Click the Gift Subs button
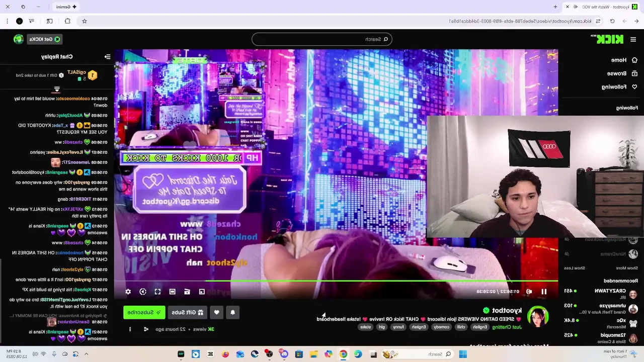This screenshot has height=362, width=644. tap(188, 312)
